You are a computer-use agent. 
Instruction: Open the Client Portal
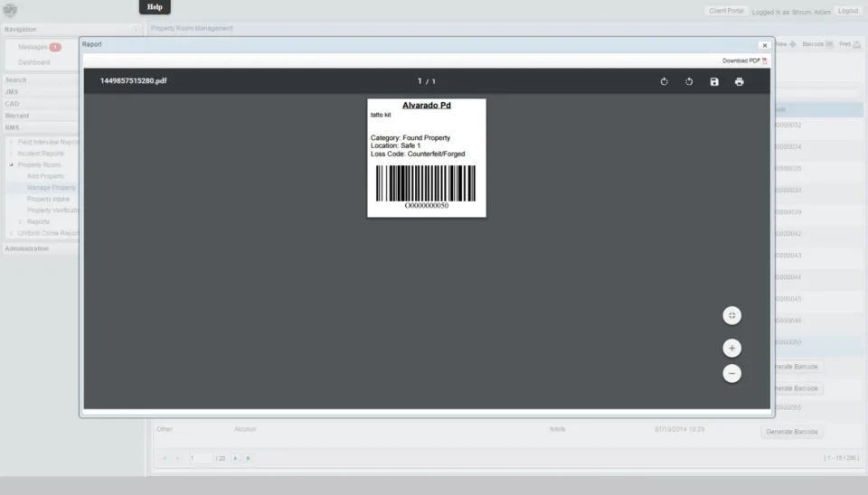pyautogui.click(x=726, y=11)
